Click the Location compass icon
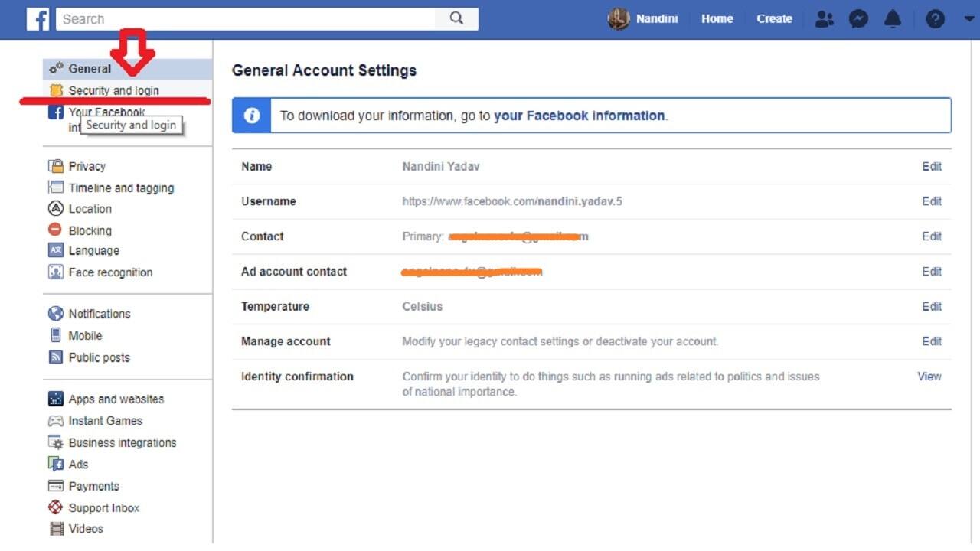The width and height of the screenshot is (980, 551). coord(56,208)
